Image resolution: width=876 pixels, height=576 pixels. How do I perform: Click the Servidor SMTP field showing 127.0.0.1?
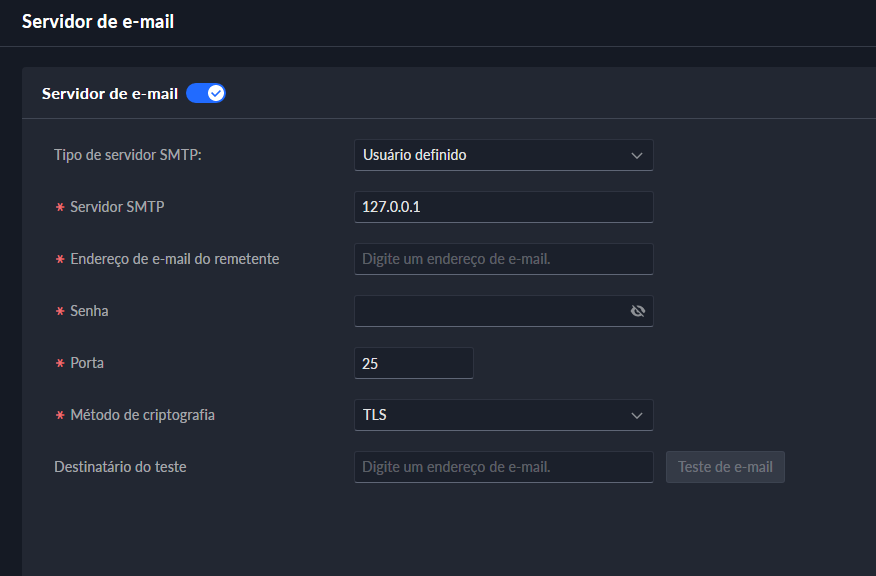coord(503,207)
